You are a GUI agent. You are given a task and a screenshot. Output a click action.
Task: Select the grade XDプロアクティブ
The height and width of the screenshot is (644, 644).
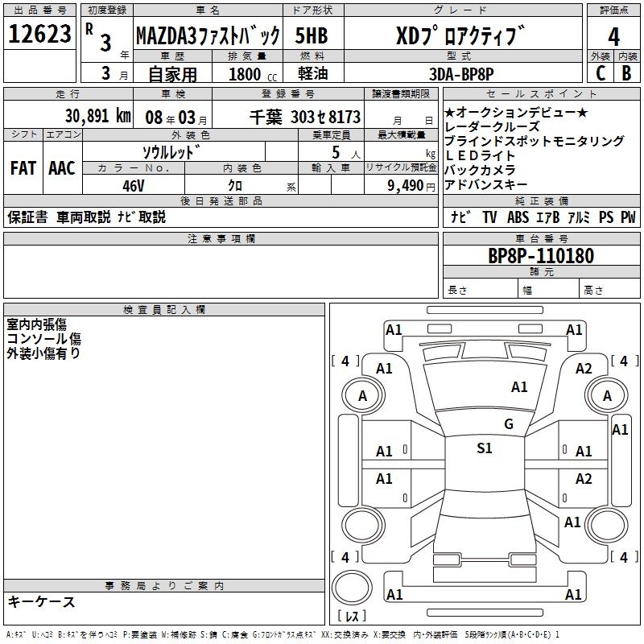click(x=460, y=35)
